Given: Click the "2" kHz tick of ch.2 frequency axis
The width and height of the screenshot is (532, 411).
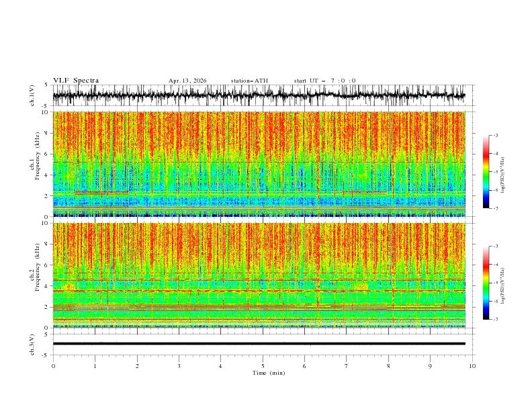Looking at the screenshot, I should [x=47, y=307].
